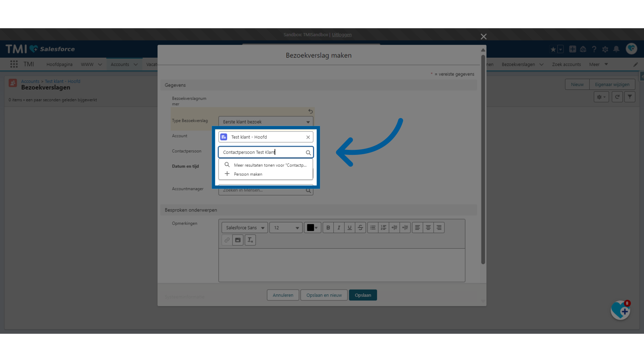644x362 pixels.
Task: Click Opslaan en nieuw button
Action: [x=324, y=295]
